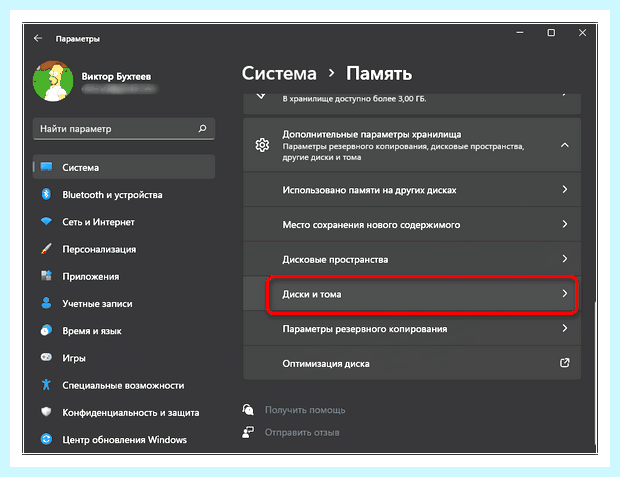Click the gear icon of storage parameters
620x477 pixels.
(x=262, y=145)
